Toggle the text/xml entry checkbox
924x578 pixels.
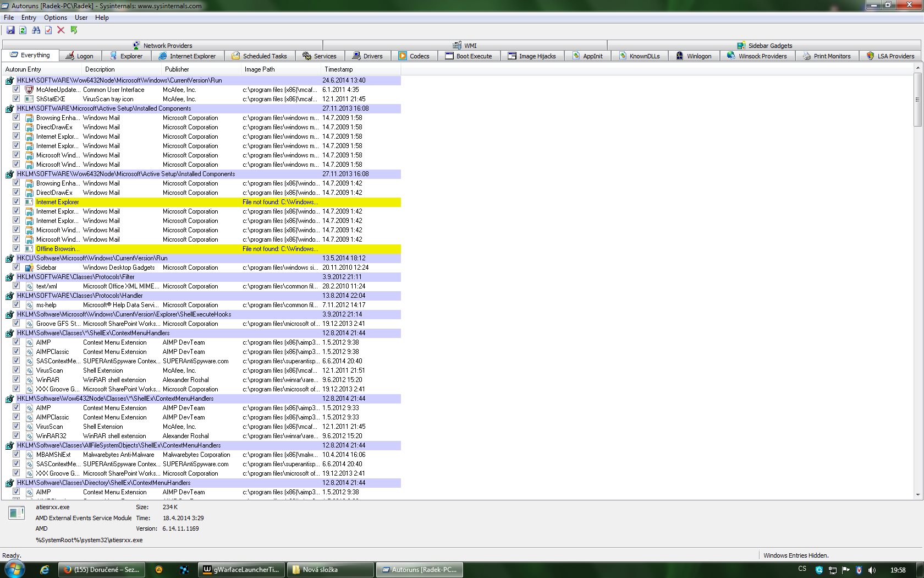(16, 286)
